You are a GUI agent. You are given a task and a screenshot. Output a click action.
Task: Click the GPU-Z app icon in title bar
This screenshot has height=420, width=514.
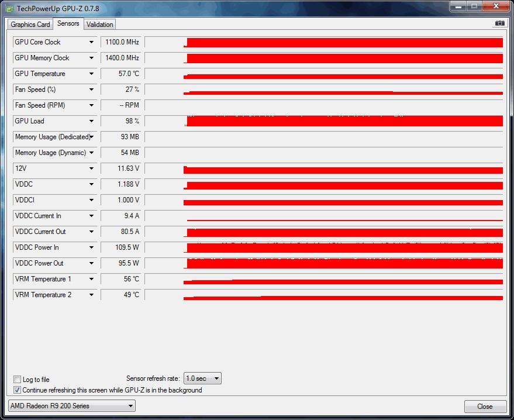[10, 9]
